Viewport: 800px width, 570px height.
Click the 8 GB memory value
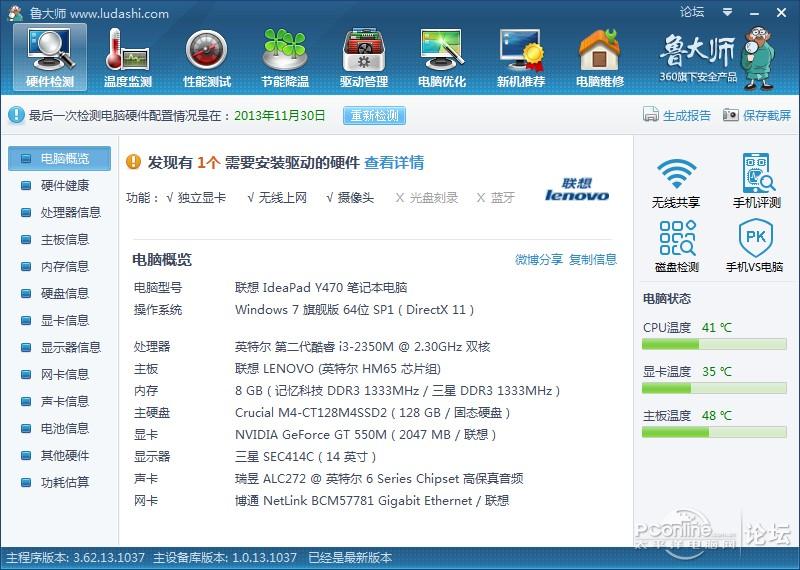[397, 391]
